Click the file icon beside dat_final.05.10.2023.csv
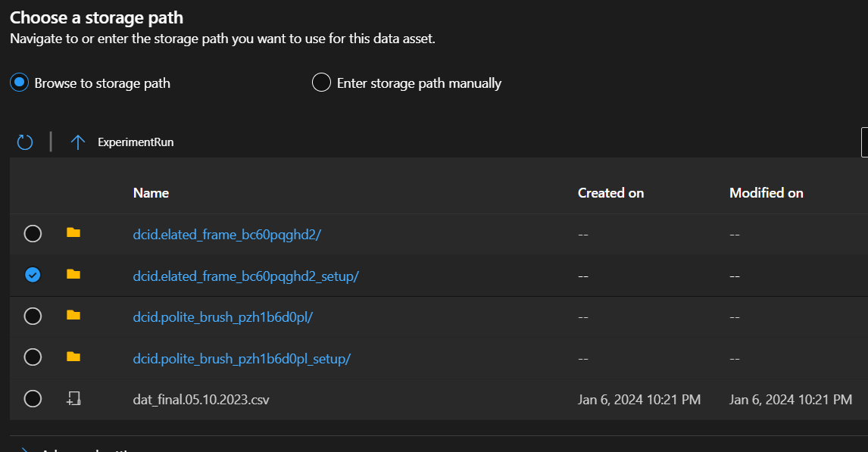Viewport: 868px width, 452px height. pos(73,398)
